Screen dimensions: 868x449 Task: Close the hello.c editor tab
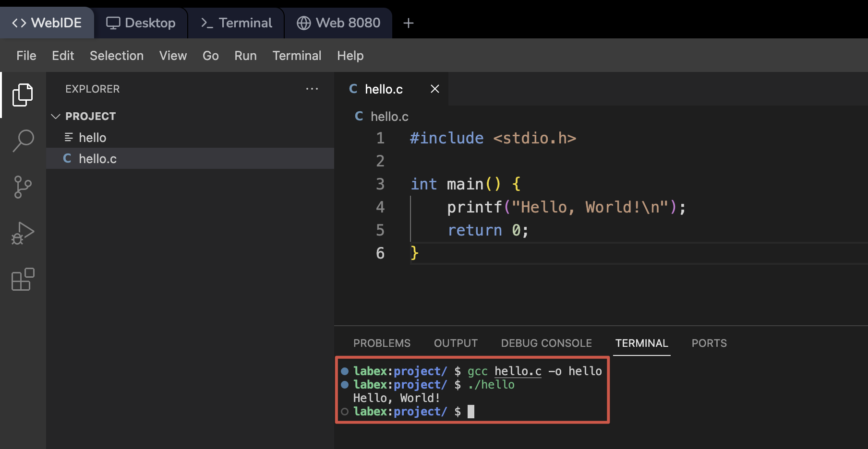click(x=434, y=89)
